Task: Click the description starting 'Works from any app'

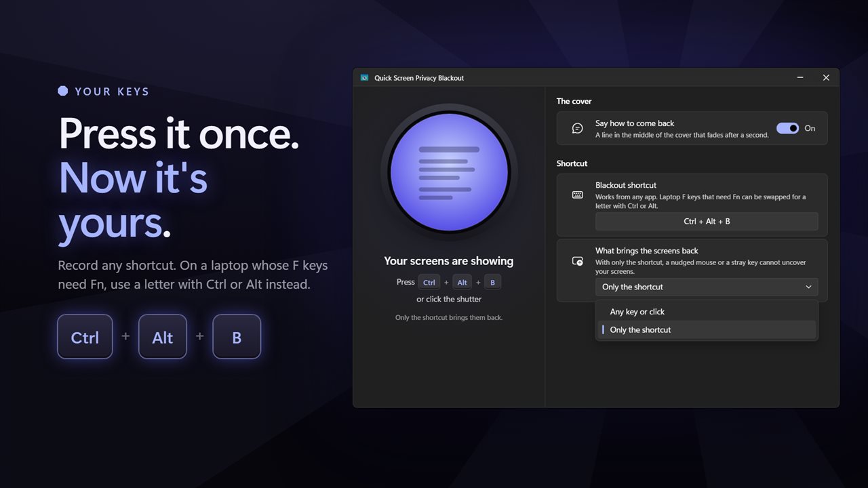Action: pyautogui.click(x=701, y=201)
